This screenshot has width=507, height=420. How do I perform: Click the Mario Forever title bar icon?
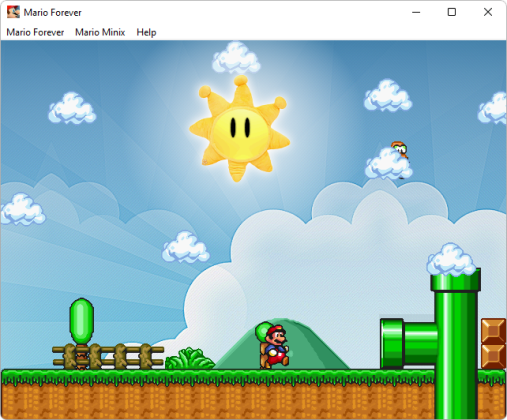pos(13,12)
